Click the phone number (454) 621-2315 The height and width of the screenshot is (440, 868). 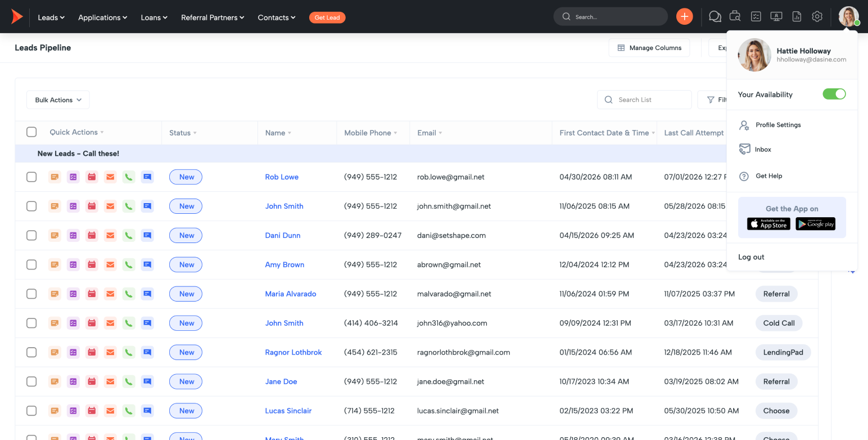click(x=370, y=352)
